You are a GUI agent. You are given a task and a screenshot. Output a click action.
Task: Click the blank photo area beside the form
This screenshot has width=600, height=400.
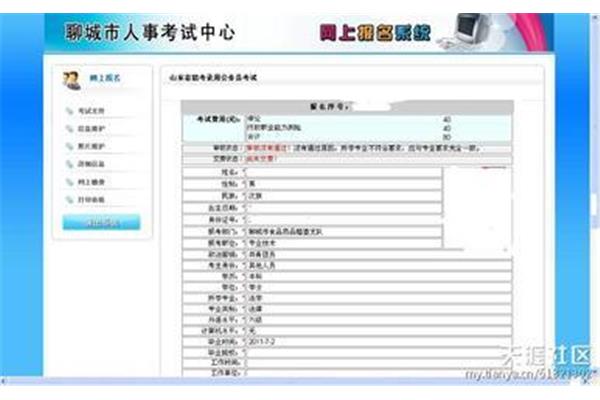tap(477, 209)
